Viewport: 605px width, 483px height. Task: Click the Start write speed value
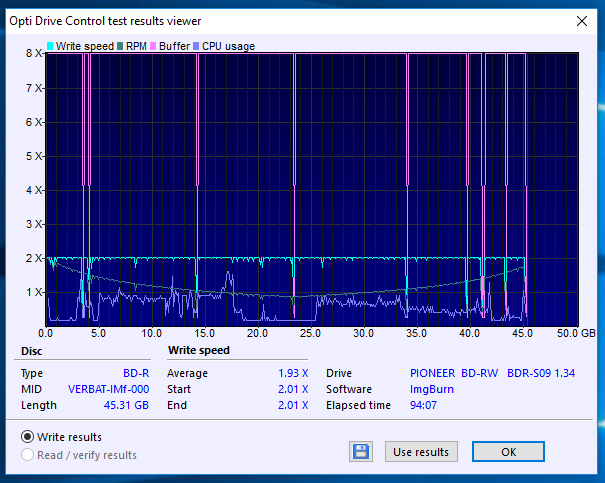pos(293,389)
